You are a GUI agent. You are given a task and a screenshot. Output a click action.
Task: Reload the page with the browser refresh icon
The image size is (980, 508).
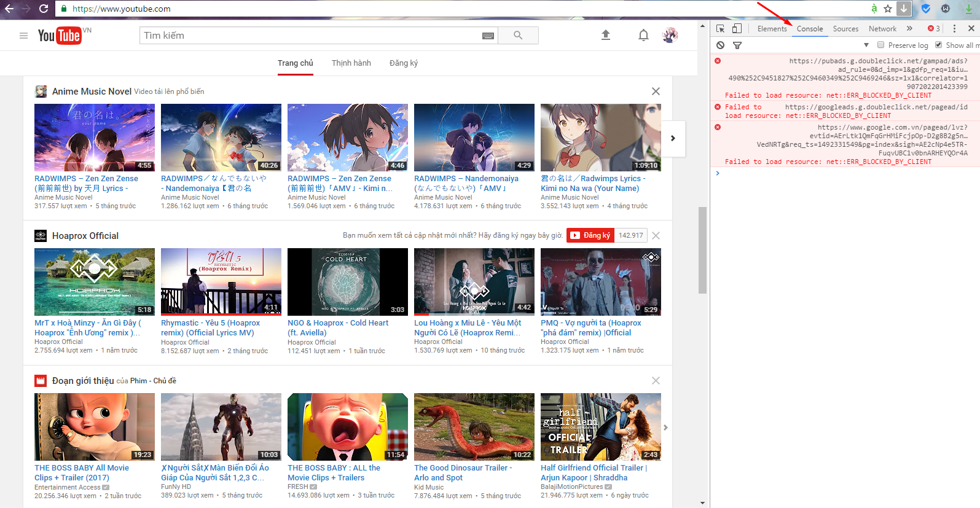[44, 9]
